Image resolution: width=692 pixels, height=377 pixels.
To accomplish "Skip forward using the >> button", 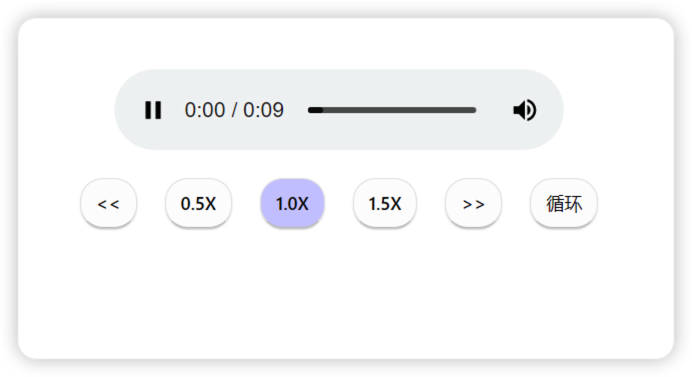I will 473,203.
